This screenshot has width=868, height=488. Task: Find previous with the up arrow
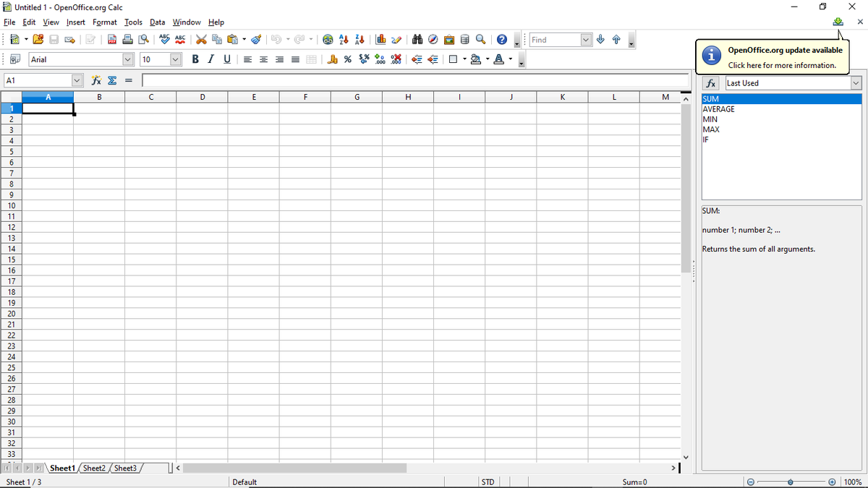(x=616, y=40)
